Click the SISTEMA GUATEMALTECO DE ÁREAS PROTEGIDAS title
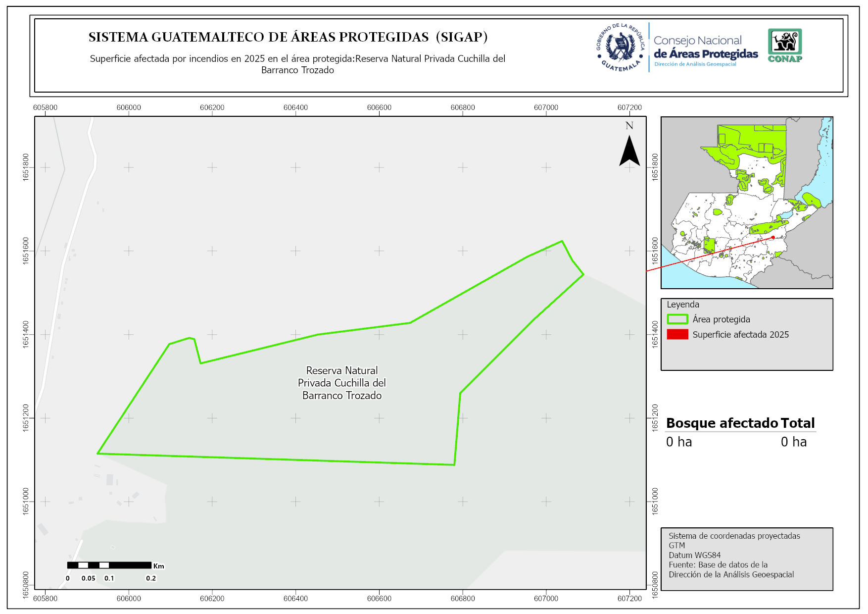The width and height of the screenshot is (868, 614). 288,37
